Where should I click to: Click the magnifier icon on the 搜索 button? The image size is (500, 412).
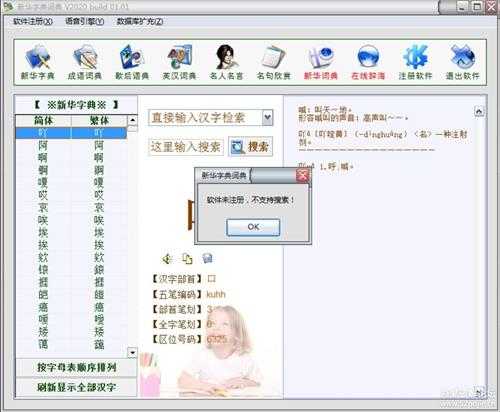coord(237,147)
